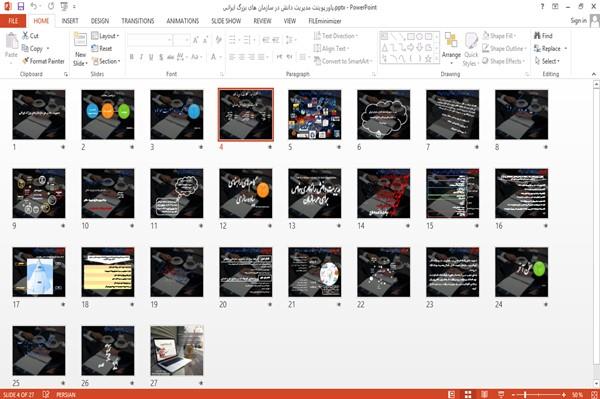Open Quick Styles gallery

point(471,49)
